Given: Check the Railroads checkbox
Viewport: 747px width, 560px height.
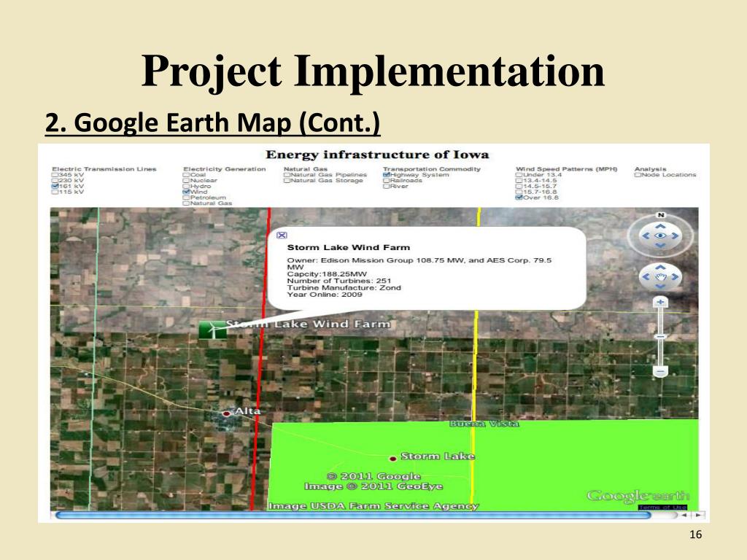Looking at the screenshot, I should [x=387, y=181].
